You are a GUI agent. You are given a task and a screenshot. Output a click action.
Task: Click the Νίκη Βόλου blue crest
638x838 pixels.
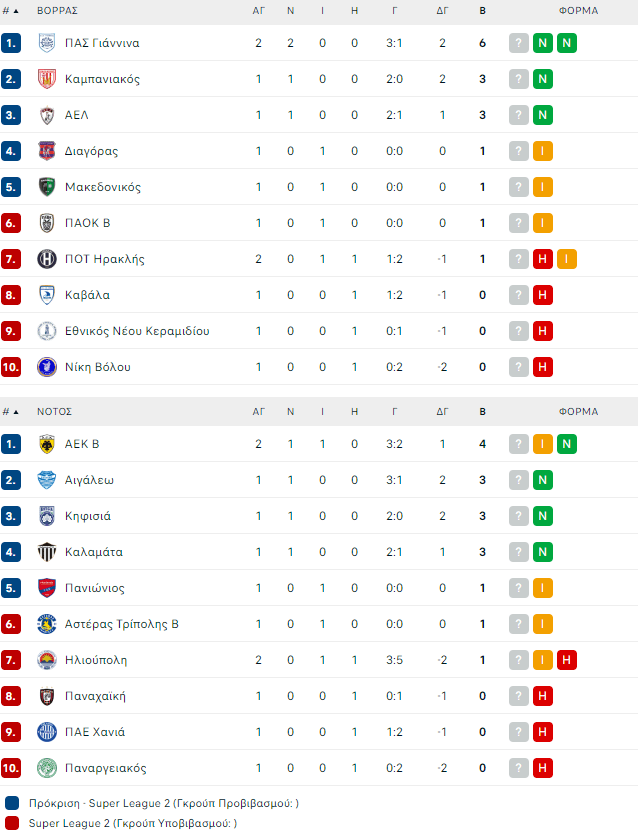point(46,367)
